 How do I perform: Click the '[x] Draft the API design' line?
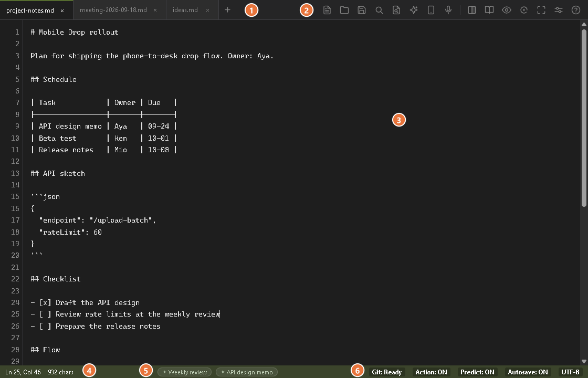[x=85, y=302]
